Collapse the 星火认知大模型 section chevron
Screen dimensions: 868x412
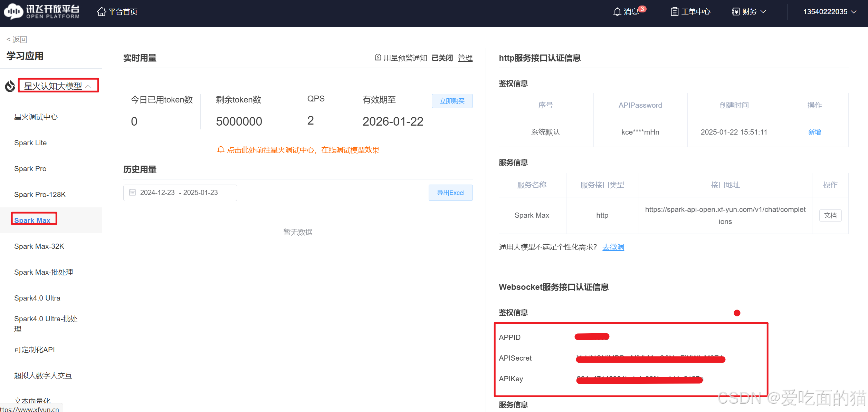[x=88, y=86]
